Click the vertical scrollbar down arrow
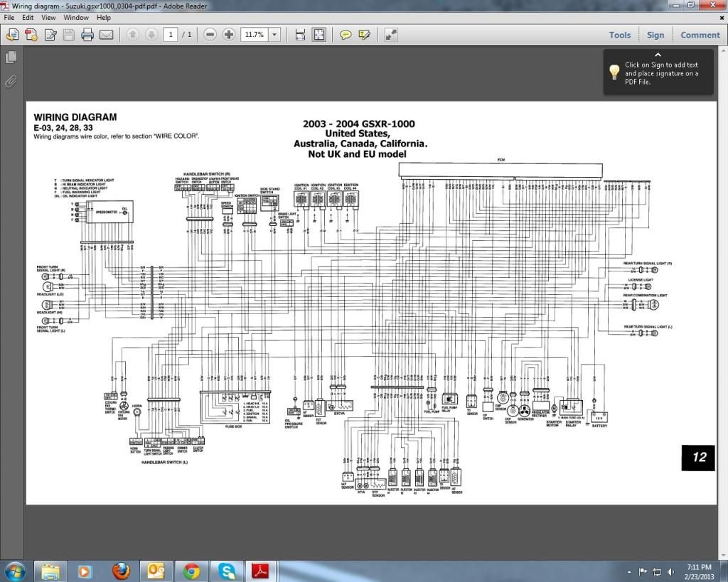The width and height of the screenshot is (728, 582). pyautogui.click(x=724, y=554)
